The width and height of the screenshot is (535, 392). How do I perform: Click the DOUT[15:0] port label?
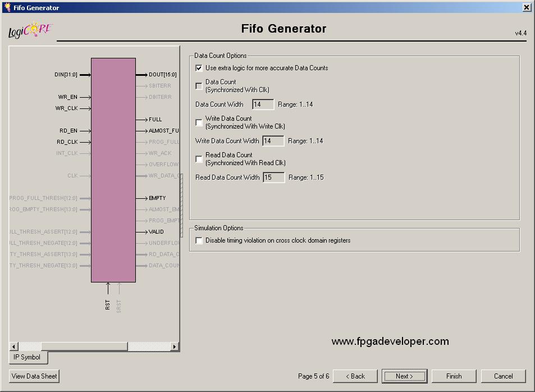coord(163,75)
